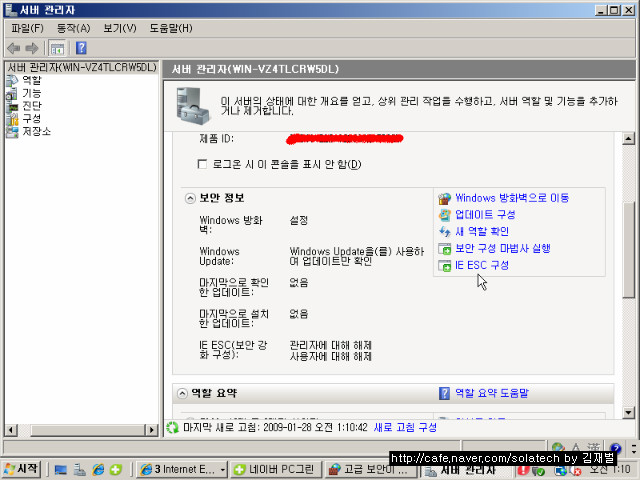Click the Windows 방화벽 설정 value

tap(298, 220)
